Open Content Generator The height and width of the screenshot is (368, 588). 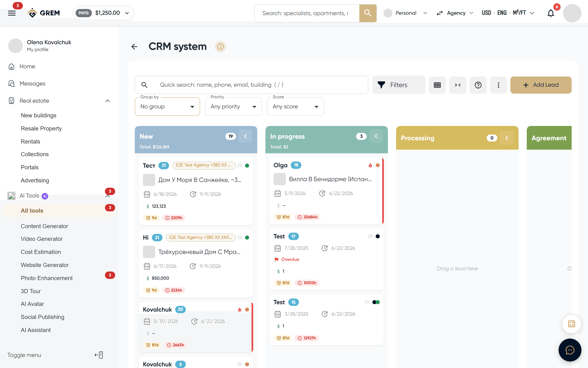click(x=44, y=226)
